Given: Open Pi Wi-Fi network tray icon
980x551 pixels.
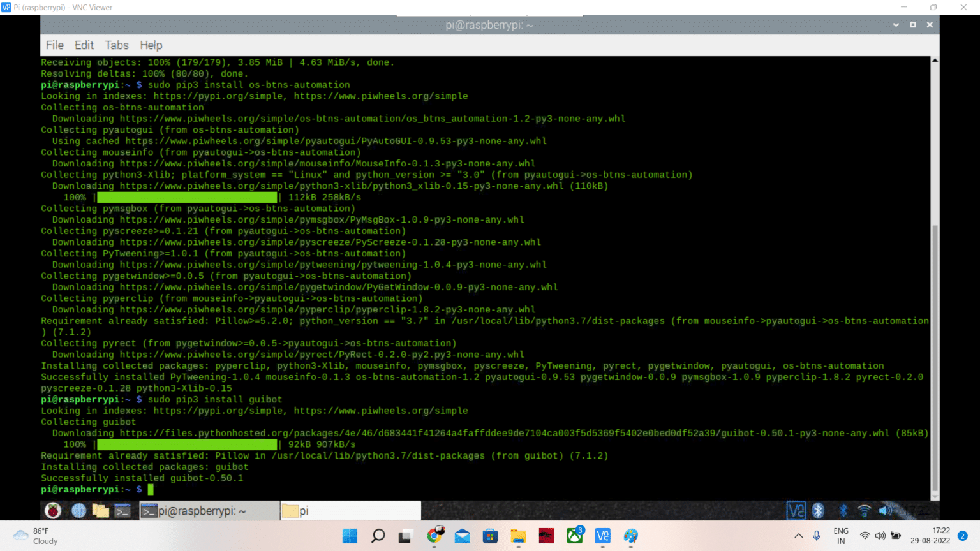Looking at the screenshot, I should click(864, 510).
